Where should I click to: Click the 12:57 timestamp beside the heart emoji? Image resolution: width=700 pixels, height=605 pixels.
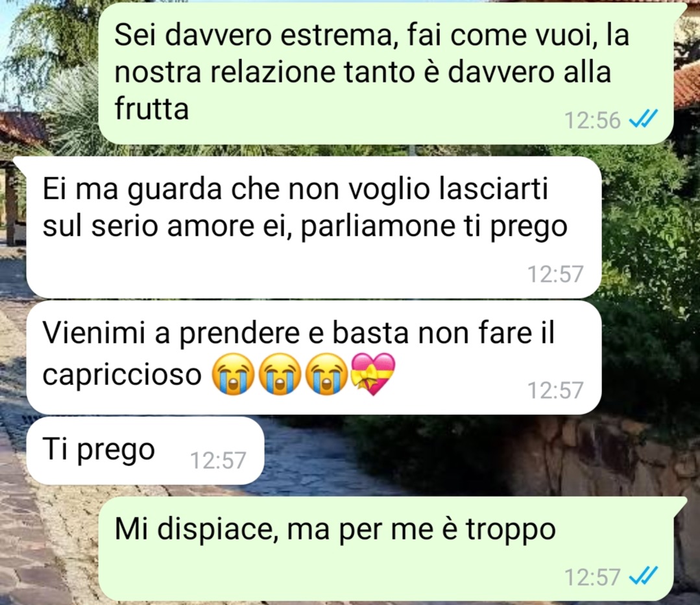pyautogui.click(x=555, y=390)
